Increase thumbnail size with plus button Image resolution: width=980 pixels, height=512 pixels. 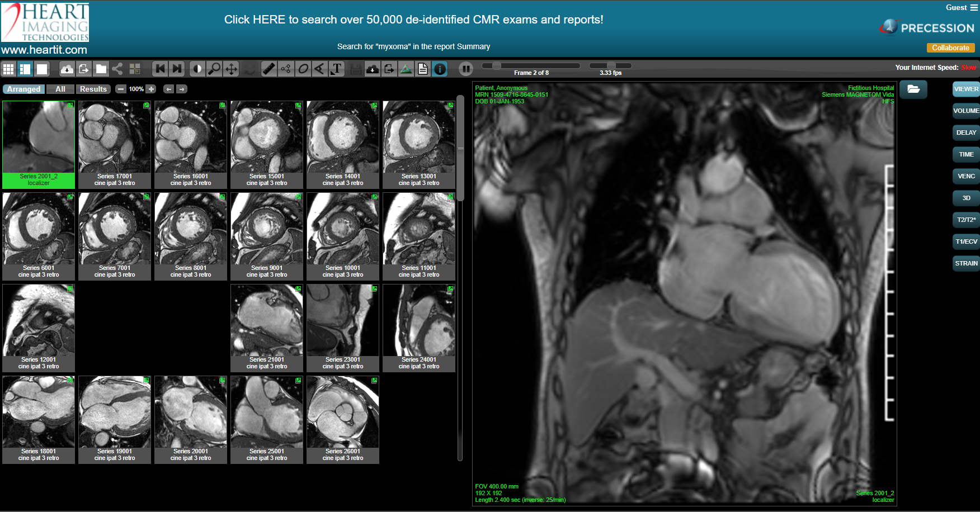[x=151, y=89]
